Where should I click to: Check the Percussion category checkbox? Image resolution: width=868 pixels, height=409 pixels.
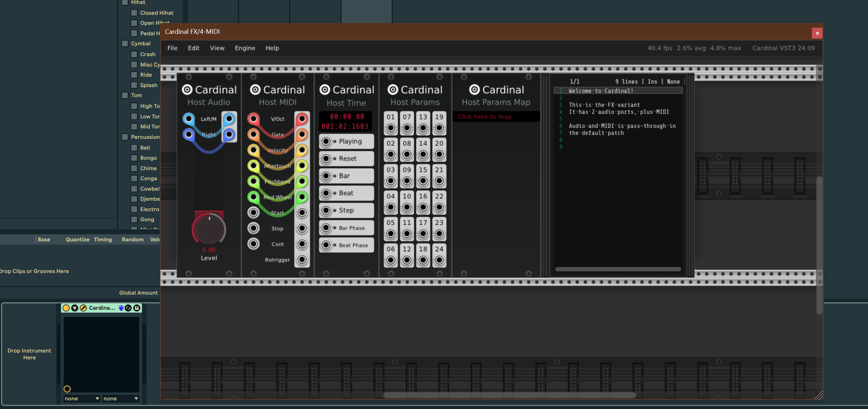[125, 137]
